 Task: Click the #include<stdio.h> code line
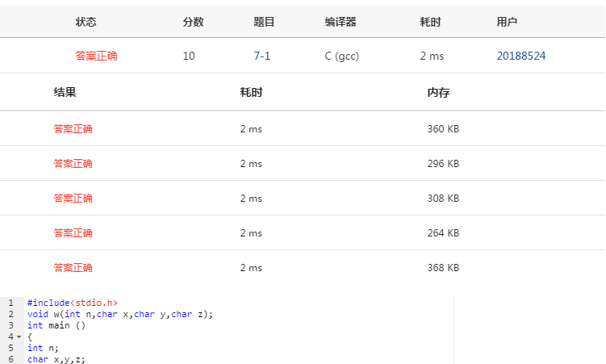point(73,303)
